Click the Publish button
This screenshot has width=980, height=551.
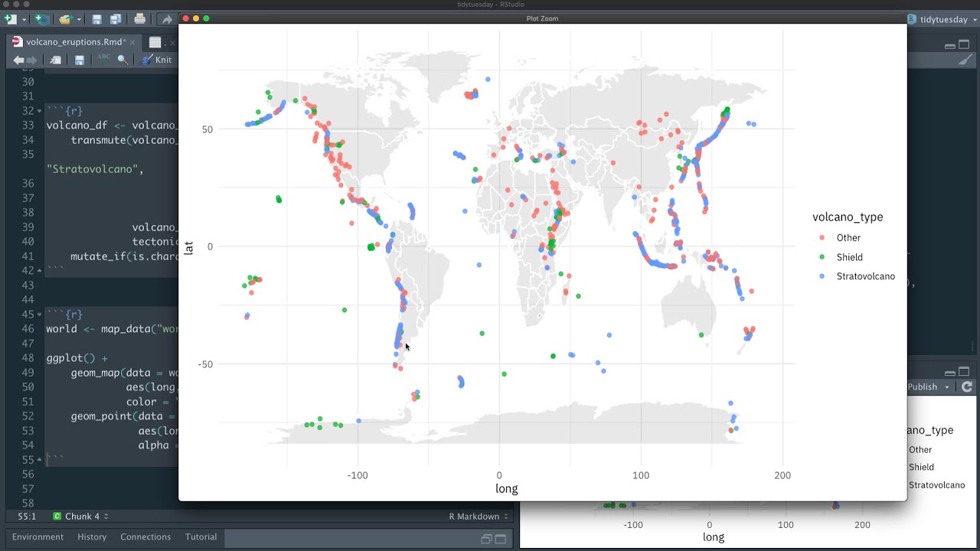coord(923,387)
